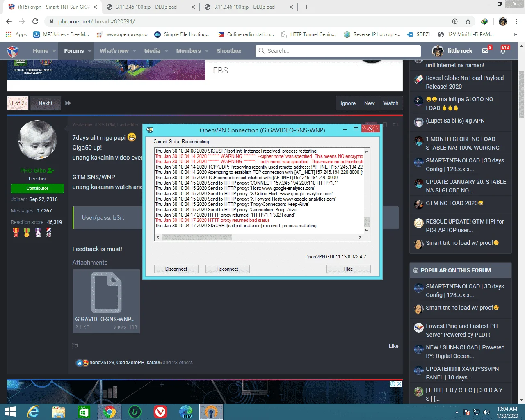Open 1 MONTH GLOBE NO LOAD thread
525x420 pixels.
click(x=463, y=143)
